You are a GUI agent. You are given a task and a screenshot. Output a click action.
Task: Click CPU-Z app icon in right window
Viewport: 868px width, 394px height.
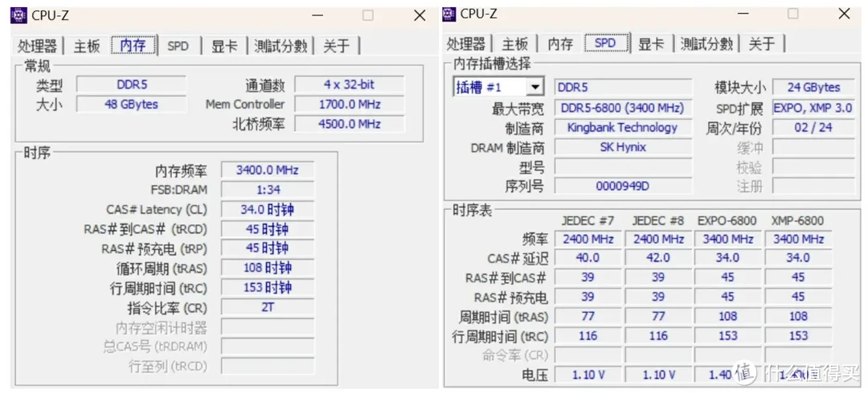[449, 14]
